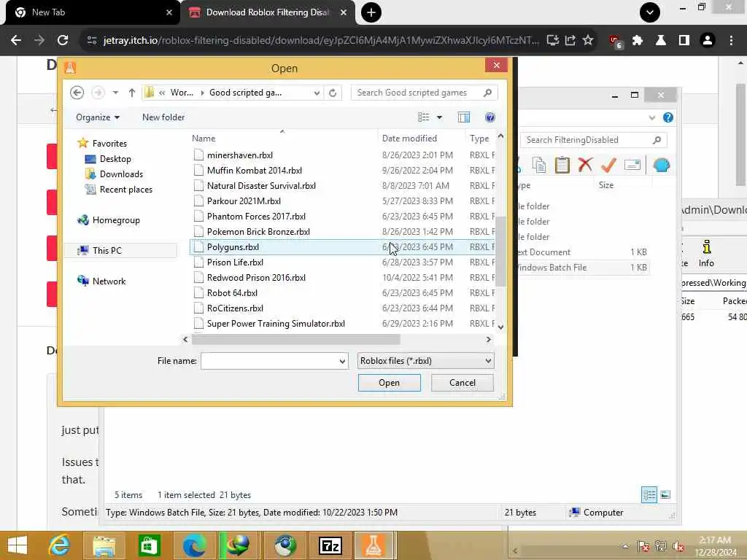The height and width of the screenshot is (560, 747).
Task: Go up one folder level in Open dialog
Action: [x=132, y=93]
